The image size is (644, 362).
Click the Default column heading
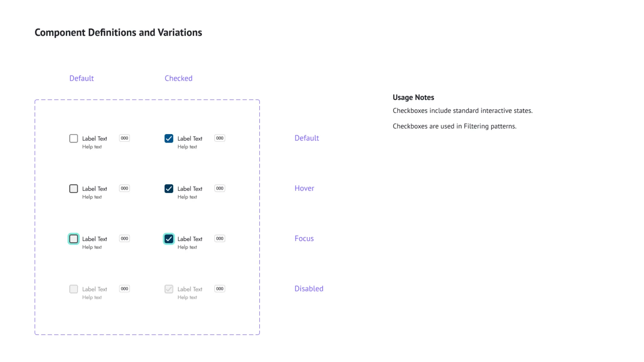(82, 78)
